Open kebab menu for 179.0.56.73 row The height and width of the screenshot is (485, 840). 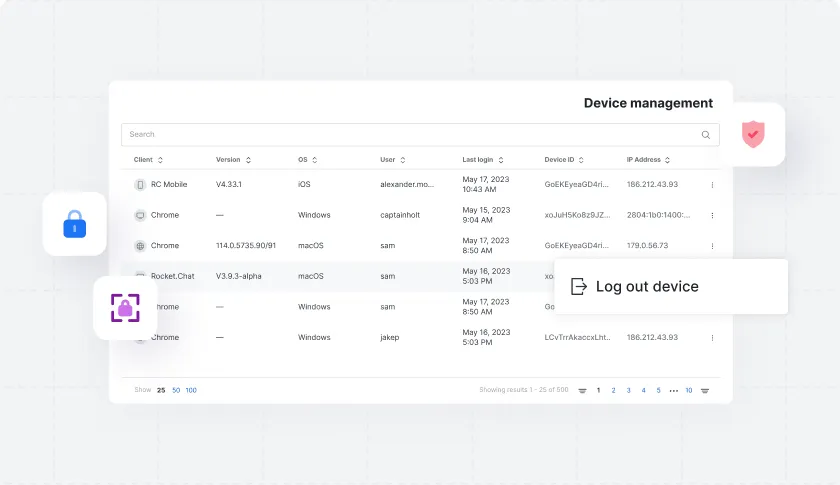[x=712, y=246]
